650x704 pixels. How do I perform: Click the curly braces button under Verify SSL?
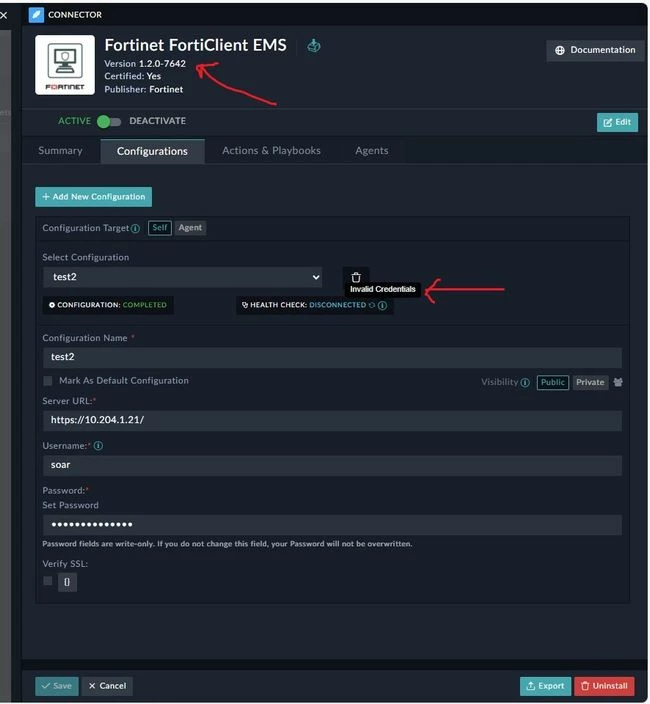[67, 582]
